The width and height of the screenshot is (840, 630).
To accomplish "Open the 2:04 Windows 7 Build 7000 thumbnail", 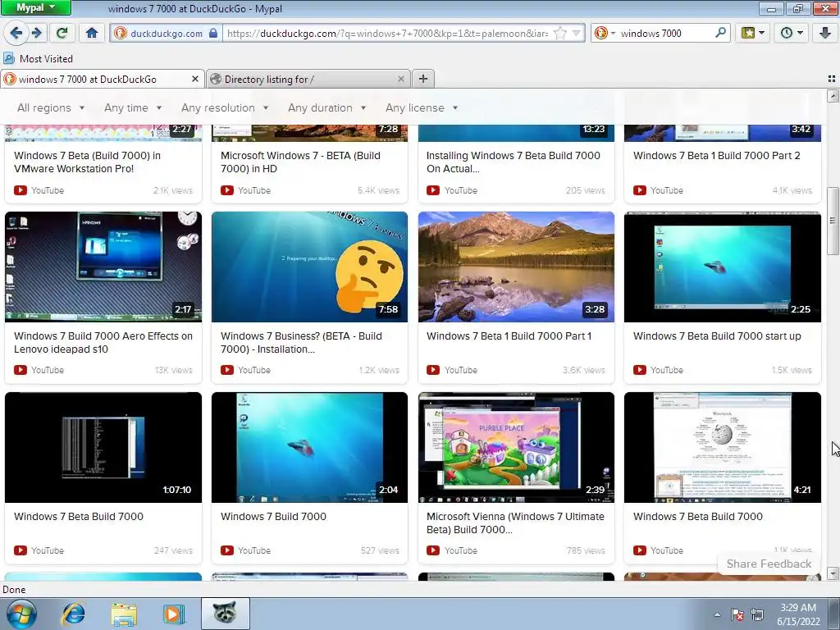I will tap(309, 447).
